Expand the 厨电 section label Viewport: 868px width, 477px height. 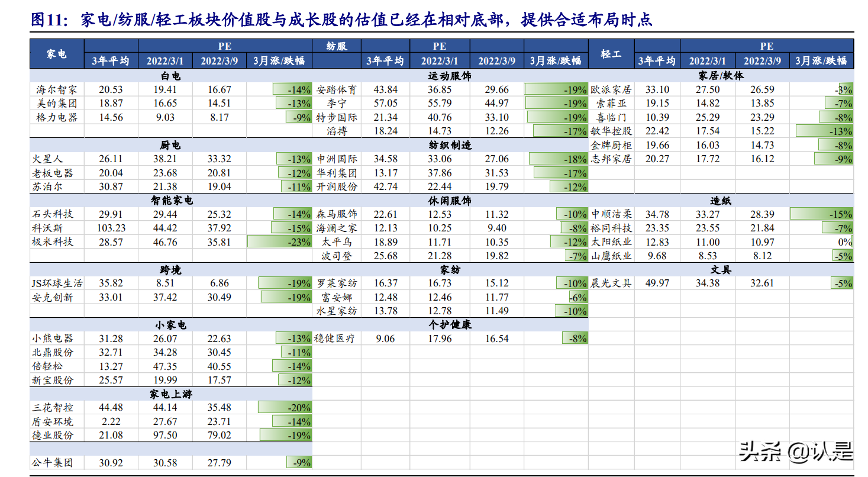171,145
